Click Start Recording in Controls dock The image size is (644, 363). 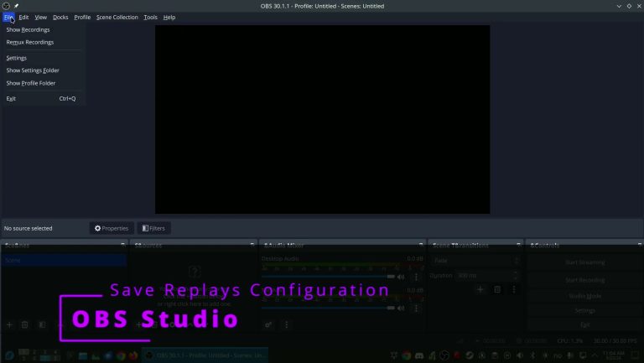(584, 280)
